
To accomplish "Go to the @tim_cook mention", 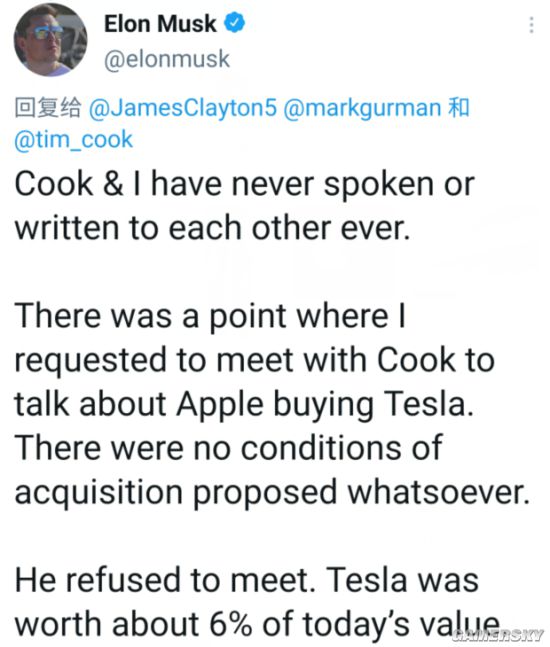I will click(73, 139).
